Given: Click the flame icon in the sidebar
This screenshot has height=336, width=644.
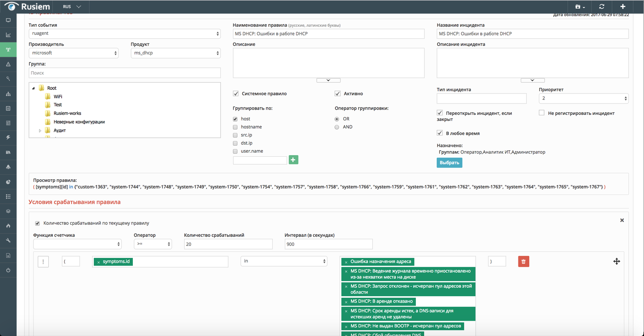Looking at the screenshot, I should point(8,226).
